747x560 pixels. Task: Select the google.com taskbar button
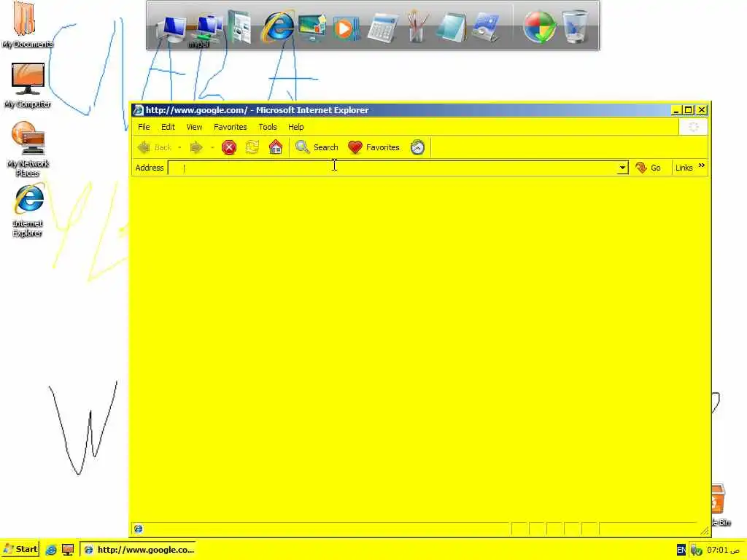[138, 550]
